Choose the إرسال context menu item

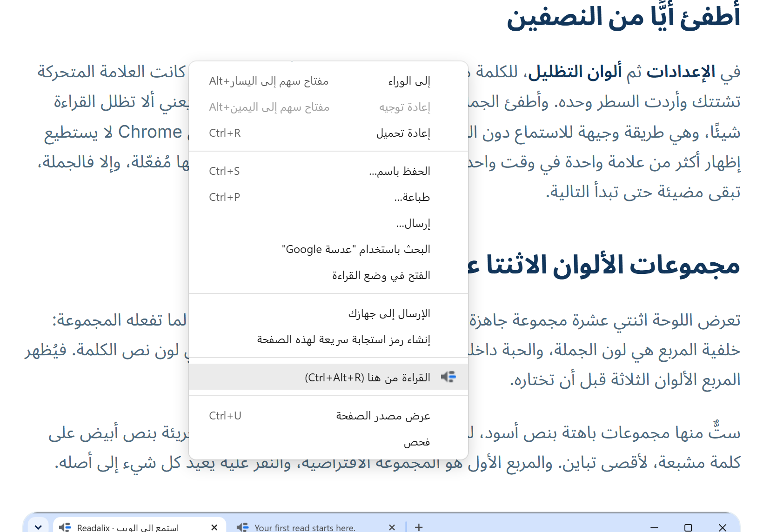(x=328, y=224)
